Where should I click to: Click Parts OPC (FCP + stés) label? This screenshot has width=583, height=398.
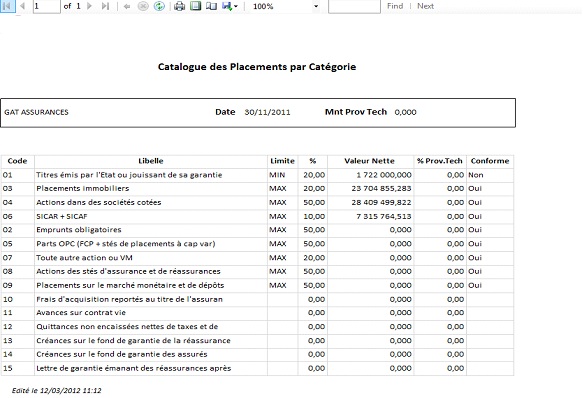126,244
